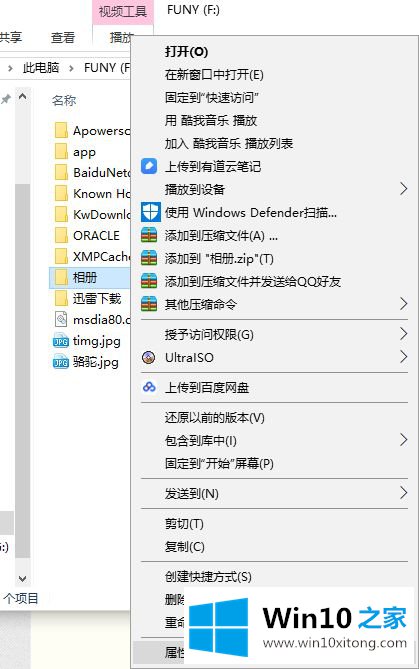419x669 pixels.
Task: Select 固定到"开始"屏幕(P)
Action: point(219,463)
